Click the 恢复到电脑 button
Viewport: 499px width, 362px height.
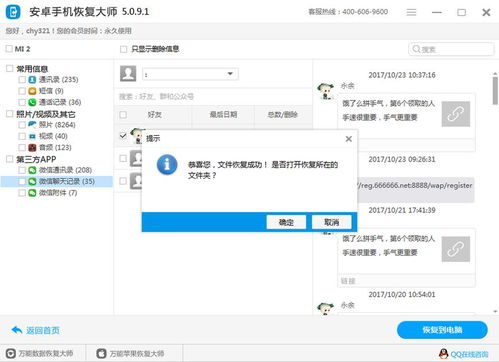[x=442, y=330]
